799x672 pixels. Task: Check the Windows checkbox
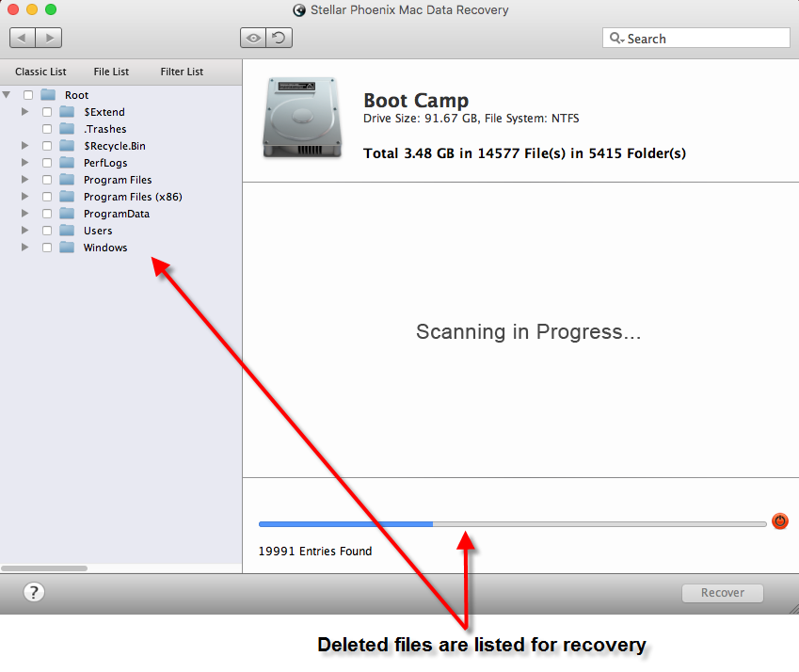pyautogui.click(x=47, y=248)
